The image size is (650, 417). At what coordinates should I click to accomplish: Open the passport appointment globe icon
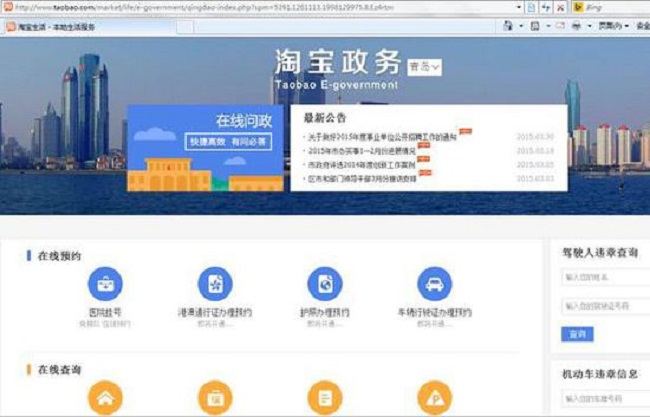(x=325, y=284)
